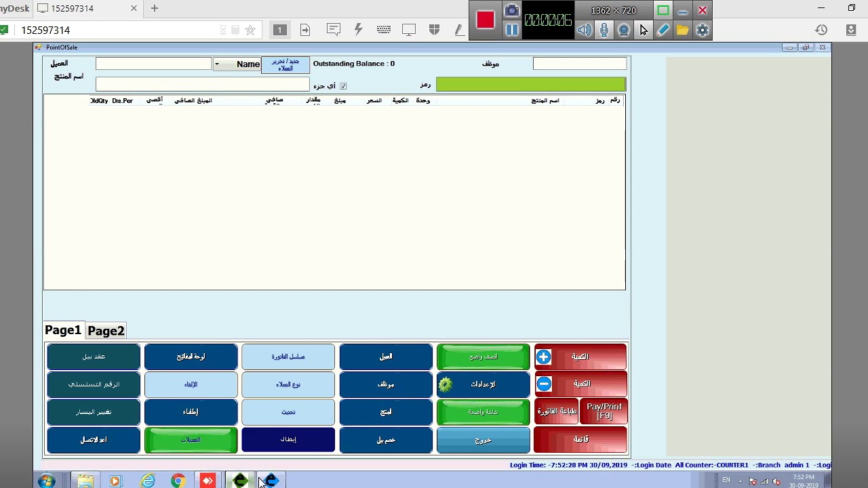The image size is (868, 488).
Task: Switch to the Page2 tab
Action: (106, 331)
